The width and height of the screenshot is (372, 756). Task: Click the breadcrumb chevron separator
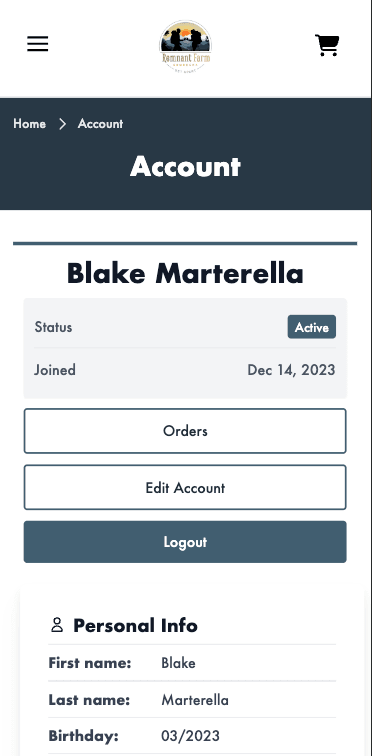pyautogui.click(x=62, y=124)
